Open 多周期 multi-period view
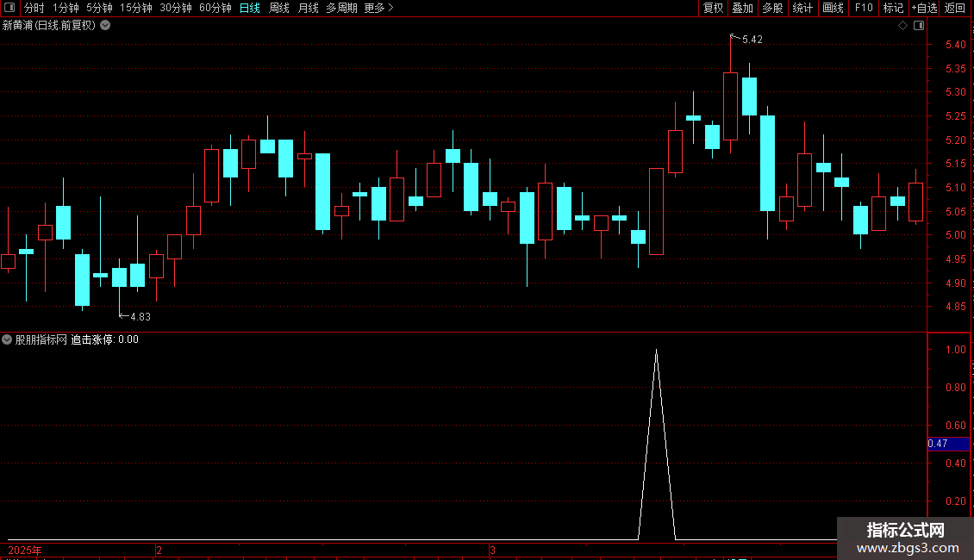Image resolution: width=974 pixels, height=560 pixels. 341,8
